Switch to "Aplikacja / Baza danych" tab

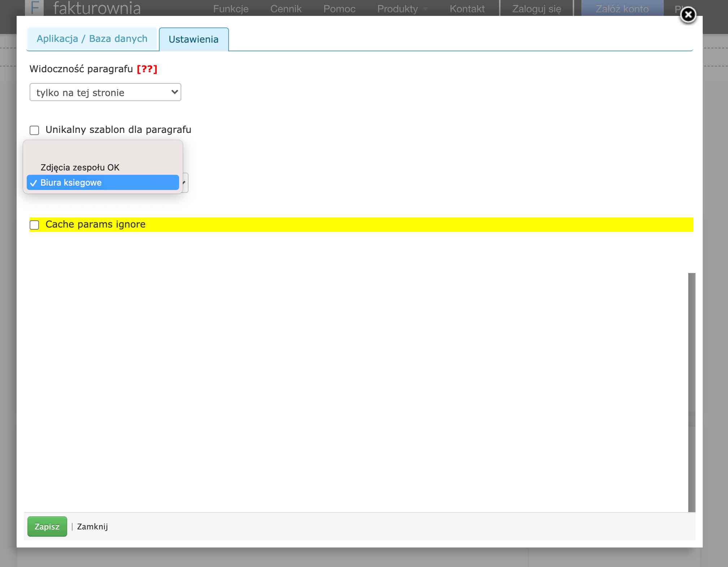pyautogui.click(x=92, y=39)
